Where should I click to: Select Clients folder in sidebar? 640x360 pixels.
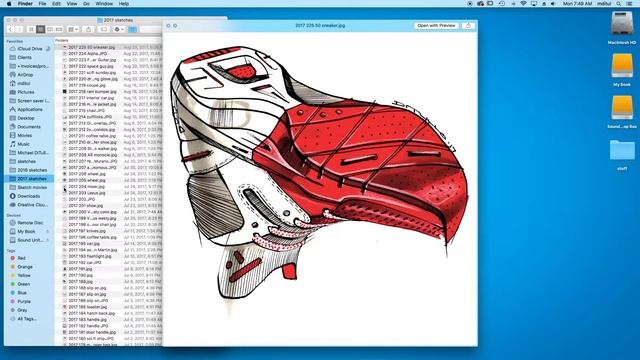point(24,58)
